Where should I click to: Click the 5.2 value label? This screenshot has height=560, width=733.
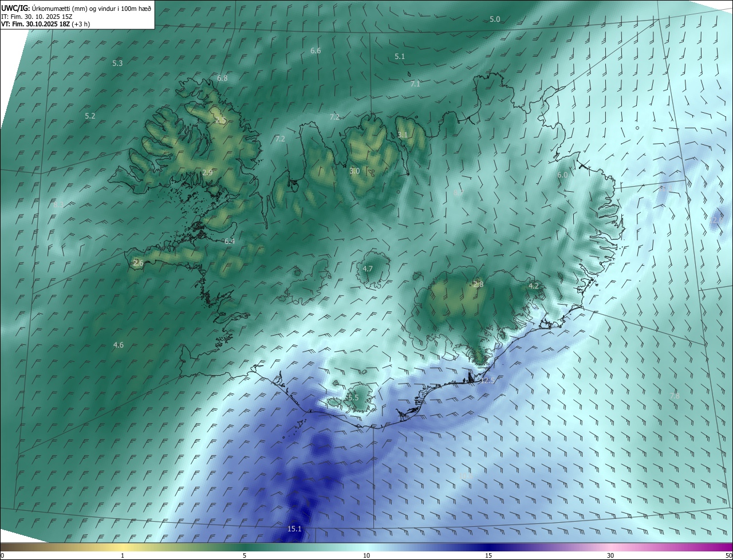click(x=90, y=116)
